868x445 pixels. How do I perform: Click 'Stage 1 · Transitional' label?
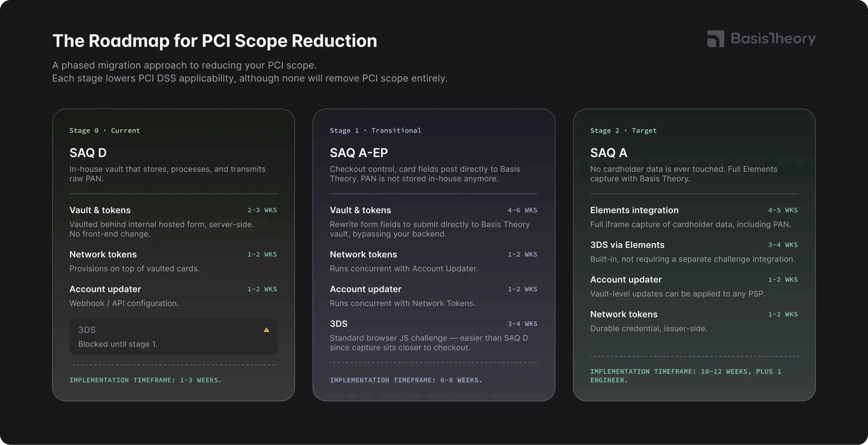tap(375, 130)
